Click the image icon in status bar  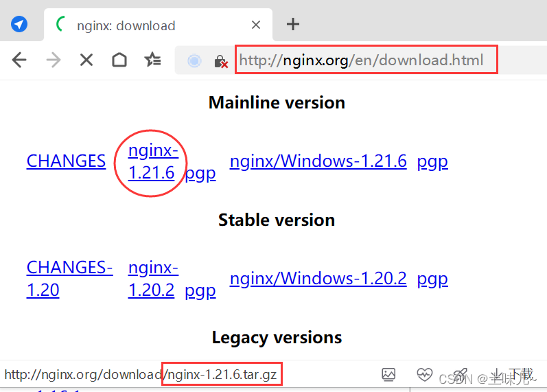click(388, 375)
